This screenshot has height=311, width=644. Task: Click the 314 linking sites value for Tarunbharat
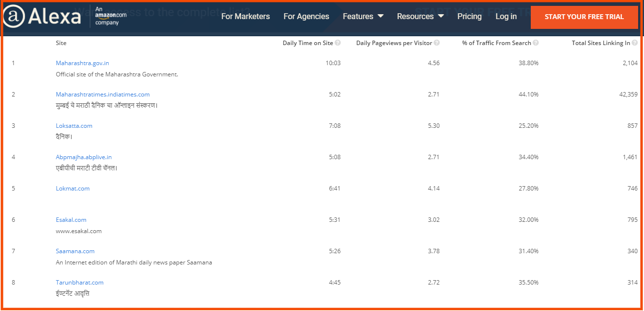click(633, 283)
